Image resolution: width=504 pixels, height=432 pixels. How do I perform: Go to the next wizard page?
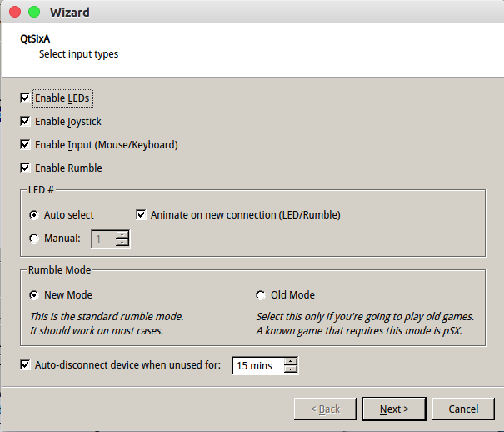(x=394, y=409)
